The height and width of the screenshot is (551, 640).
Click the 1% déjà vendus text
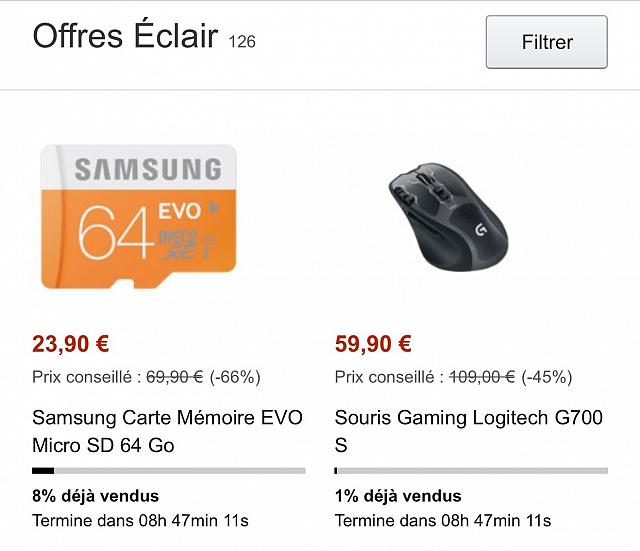[397, 496]
